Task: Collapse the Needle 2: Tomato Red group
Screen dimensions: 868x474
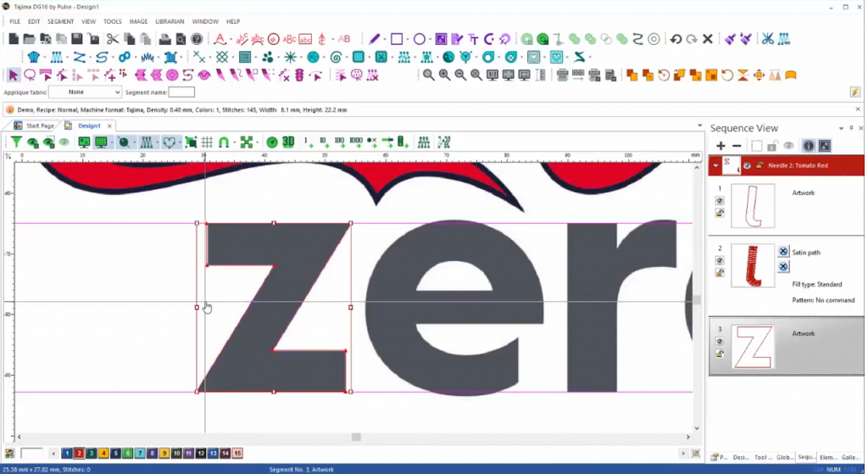Action: pos(715,165)
